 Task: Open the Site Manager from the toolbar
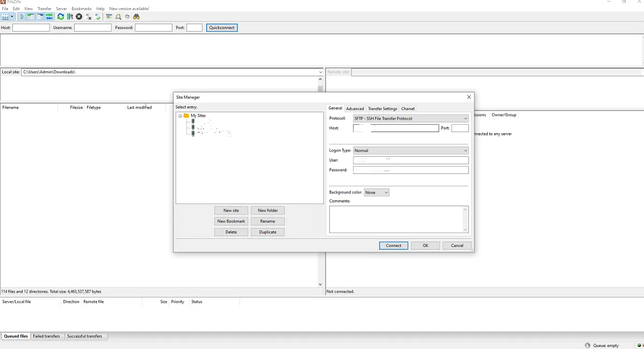[5, 17]
